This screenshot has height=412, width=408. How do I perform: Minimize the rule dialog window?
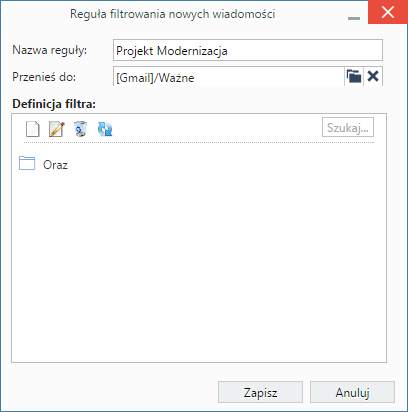pyautogui.click(x=354, y=18)
